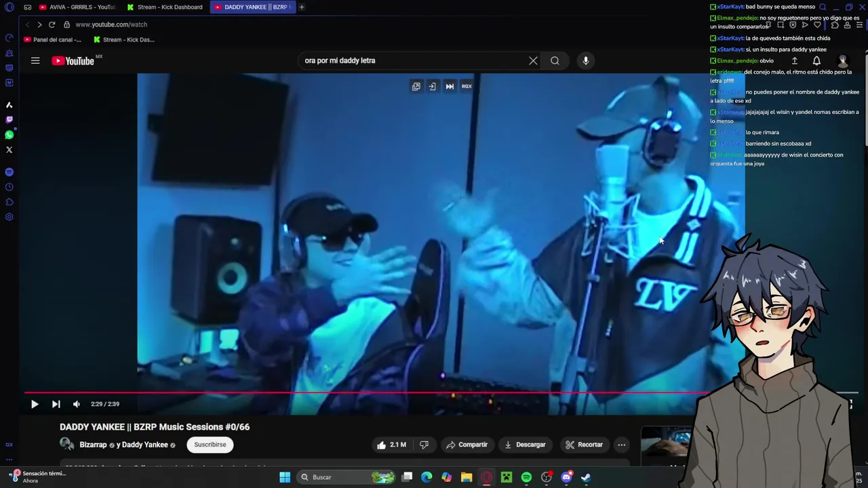Open Task View on taskbar
868x488 pixels.
pyautogui.click(x=407, y=477)
